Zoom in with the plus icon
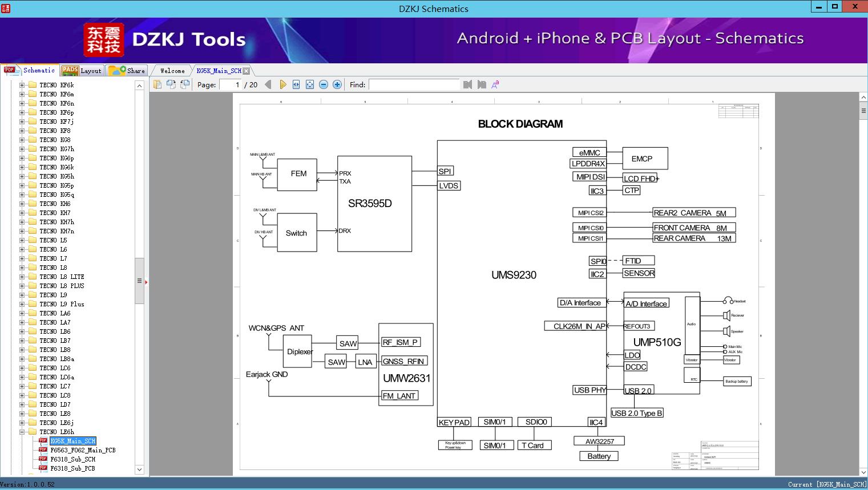The image size is (868, 490). click(337, 84)
